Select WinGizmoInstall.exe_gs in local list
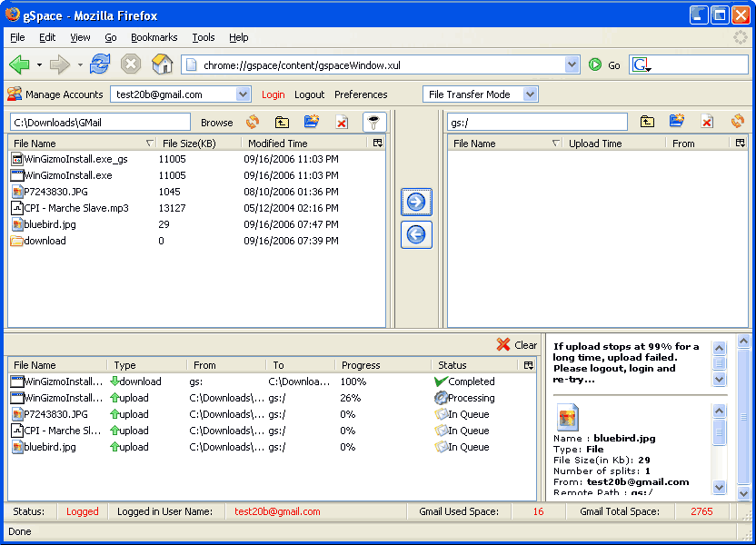The width and height of the screenshot is (756, 545). click(196, 159)
